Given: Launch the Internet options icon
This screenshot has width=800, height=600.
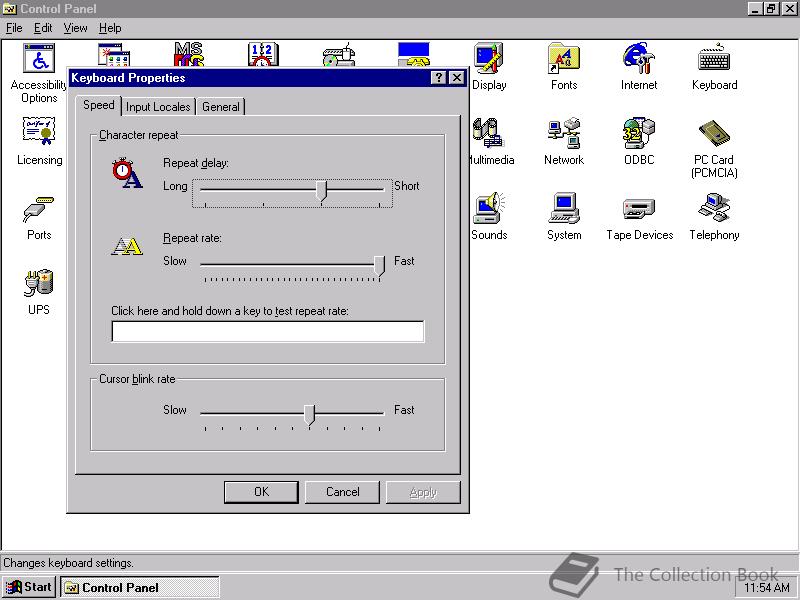Looking at the screenshot, I should (x=639, y=58).
